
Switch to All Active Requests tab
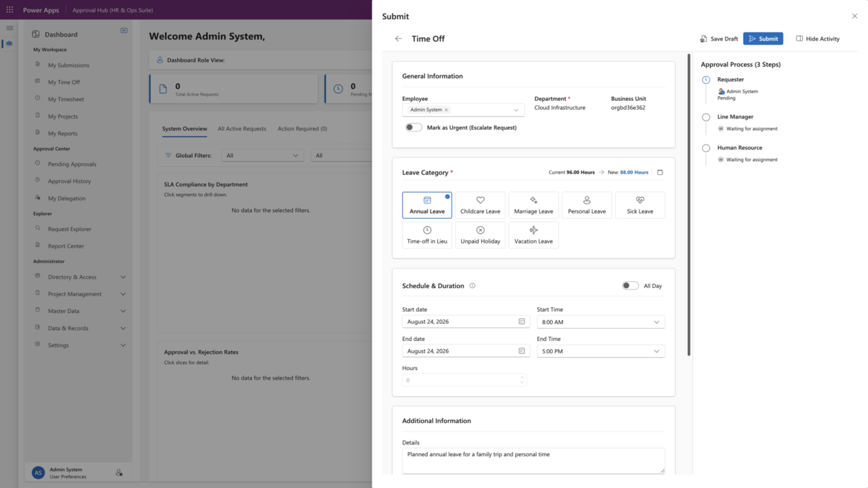242,129
